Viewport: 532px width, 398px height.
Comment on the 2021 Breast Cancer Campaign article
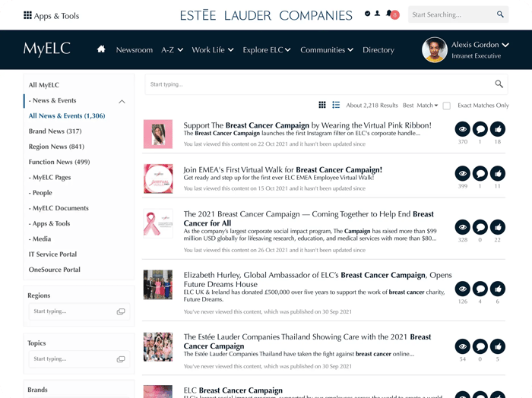[x=480, y=227]
